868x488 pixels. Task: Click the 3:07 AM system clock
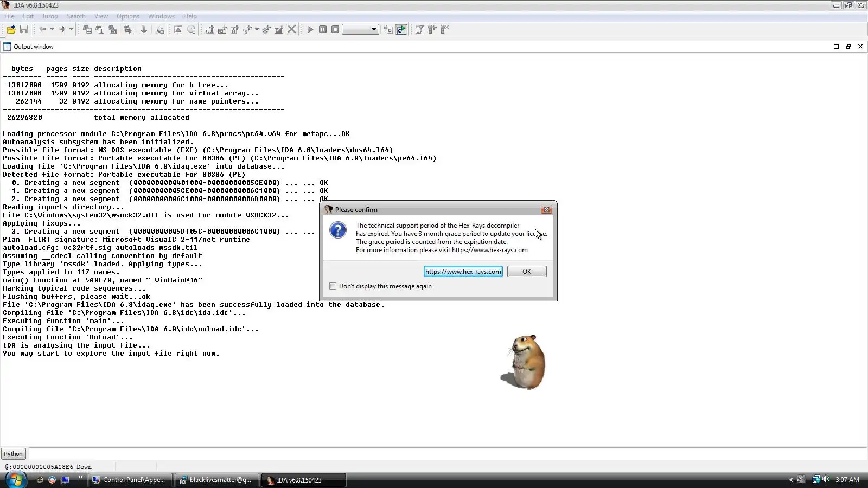847,480
